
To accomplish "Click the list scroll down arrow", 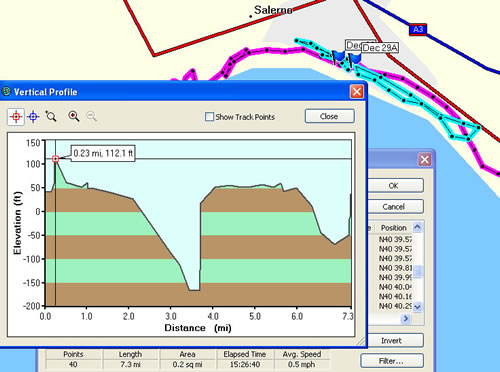I will [x=417, y=307].
